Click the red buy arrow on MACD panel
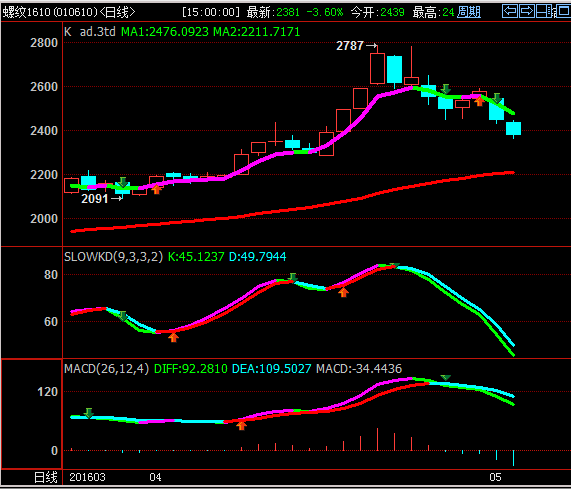Screen dimensions: 571x489 coord(241,425)
